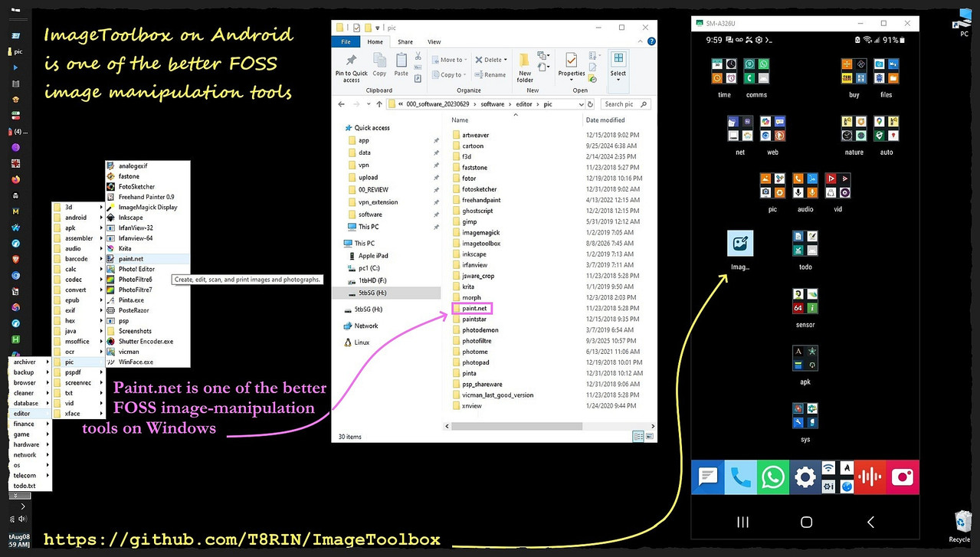Screen dimensions: 980x557
Task: Launch WhatsApp from the phone dock
Action: [x=772, y=477]
